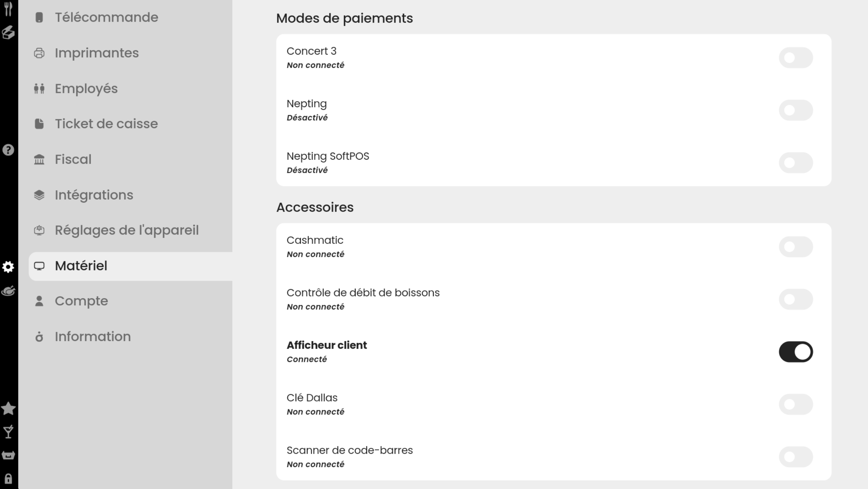Click the star favorites icon
Image resolution: width=868 pixels, height=489 pixels.
(8, 408)
